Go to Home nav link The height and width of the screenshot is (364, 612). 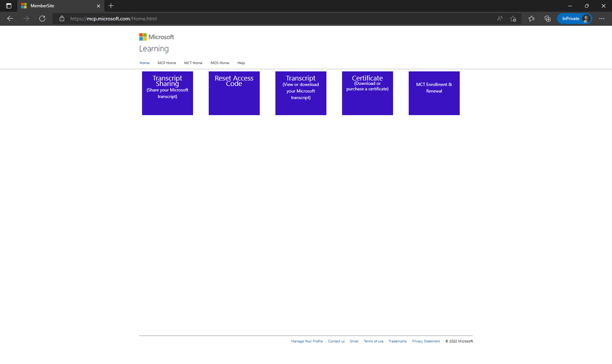pyautogui.click(x=144, y=63)
